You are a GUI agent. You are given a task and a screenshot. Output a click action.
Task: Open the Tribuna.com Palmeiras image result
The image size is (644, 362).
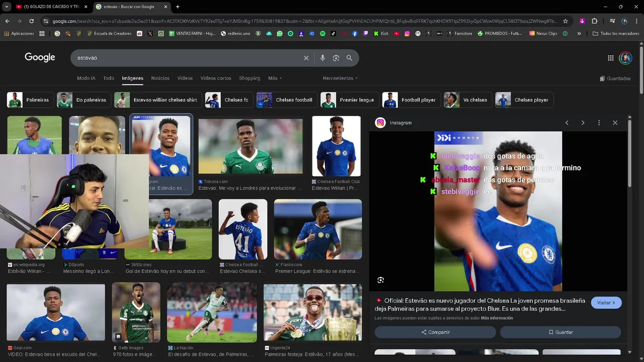[x=251, y=147]
